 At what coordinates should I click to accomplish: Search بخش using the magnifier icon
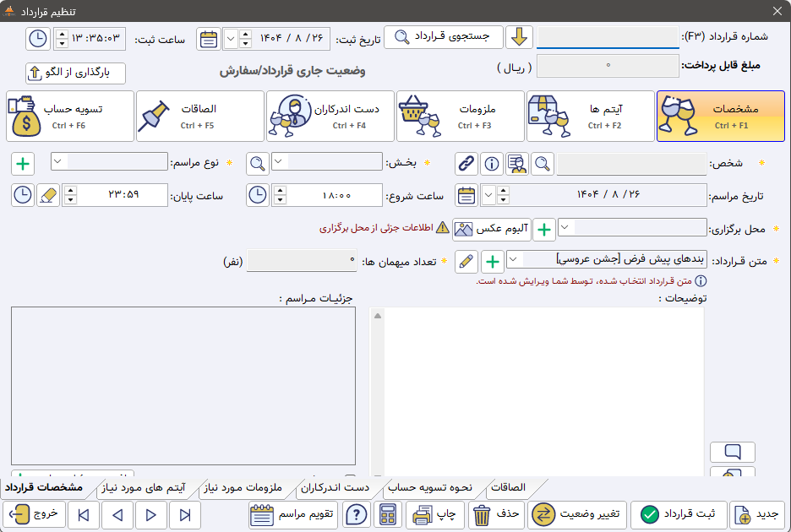(258, 162)
